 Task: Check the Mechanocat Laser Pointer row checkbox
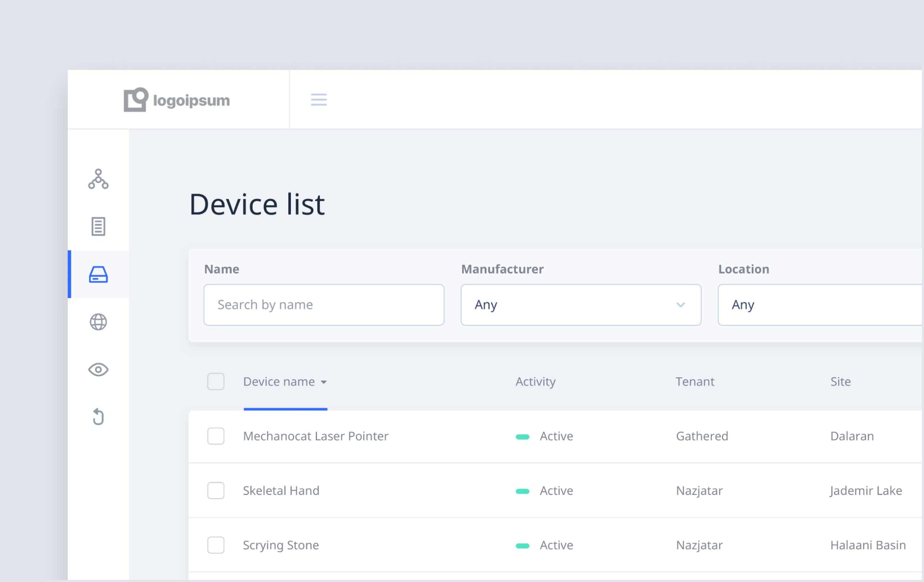(x=215, y=436)
